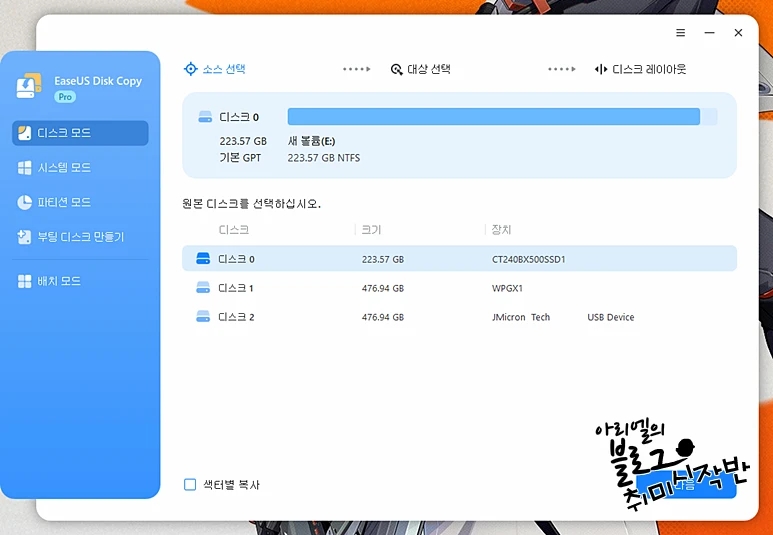Select the 디스크 0 row in the list
Viewport: 773px width, 535px height.
pos(459,258)
